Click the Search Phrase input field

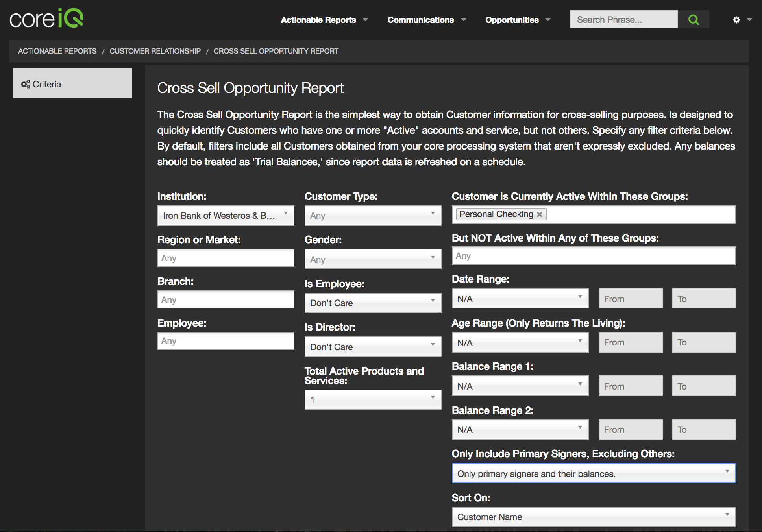coord(623,20)
